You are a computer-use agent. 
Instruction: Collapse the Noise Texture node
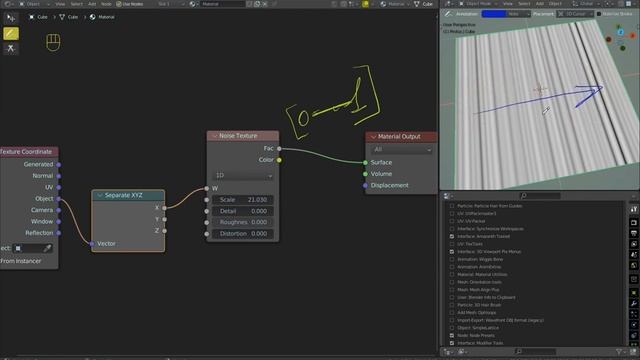click(215, 136)
